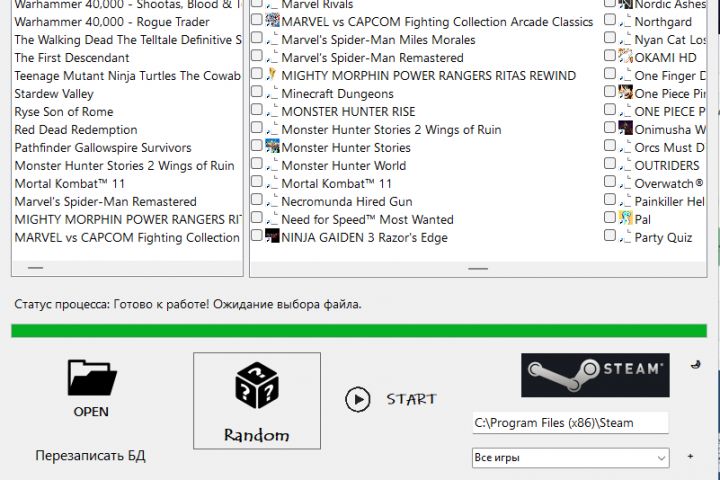Viewport: 720px width, 480px height.
Task: Click the Monster Hunter Stories 2 Wings of Ruin label in middle list
Action: tap(391, 130)
